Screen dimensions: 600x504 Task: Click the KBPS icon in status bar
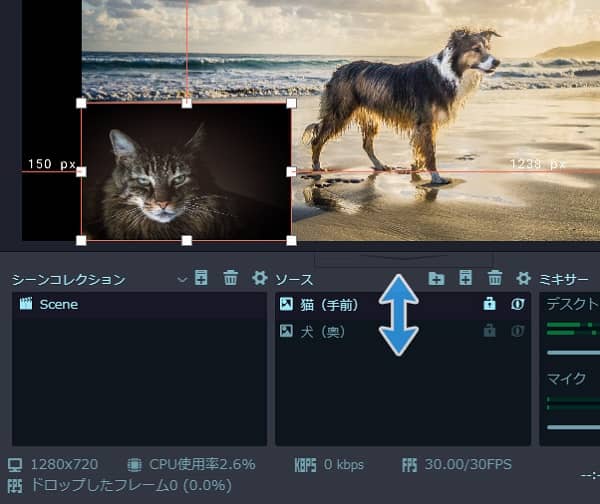(305, 465)
